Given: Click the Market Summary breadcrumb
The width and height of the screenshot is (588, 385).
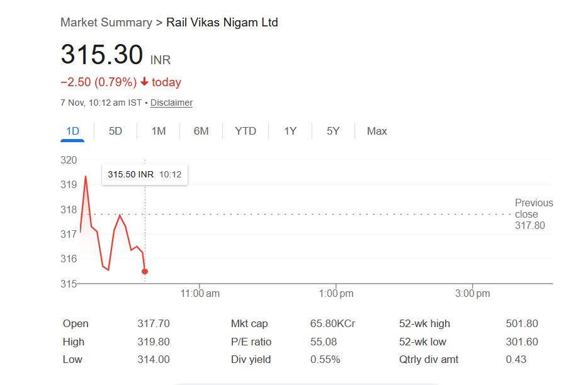Looking at the screenshot, I should tap(106, 23).
